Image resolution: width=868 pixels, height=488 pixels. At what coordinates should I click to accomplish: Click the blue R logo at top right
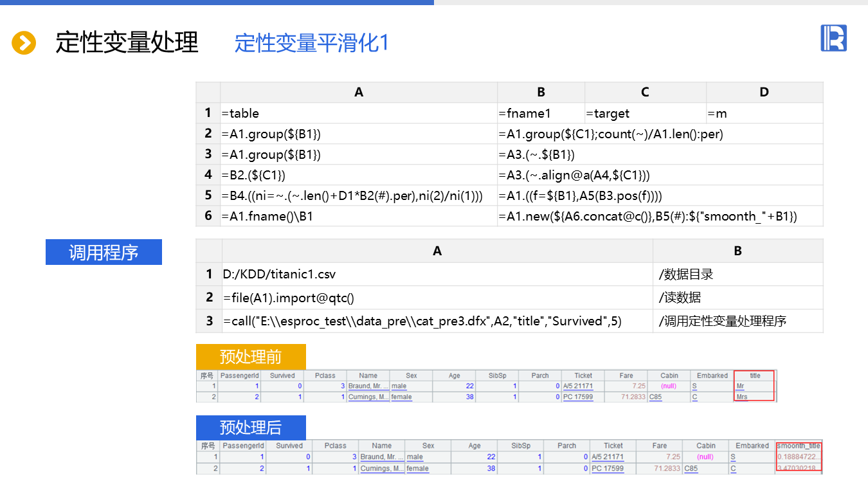833,39
